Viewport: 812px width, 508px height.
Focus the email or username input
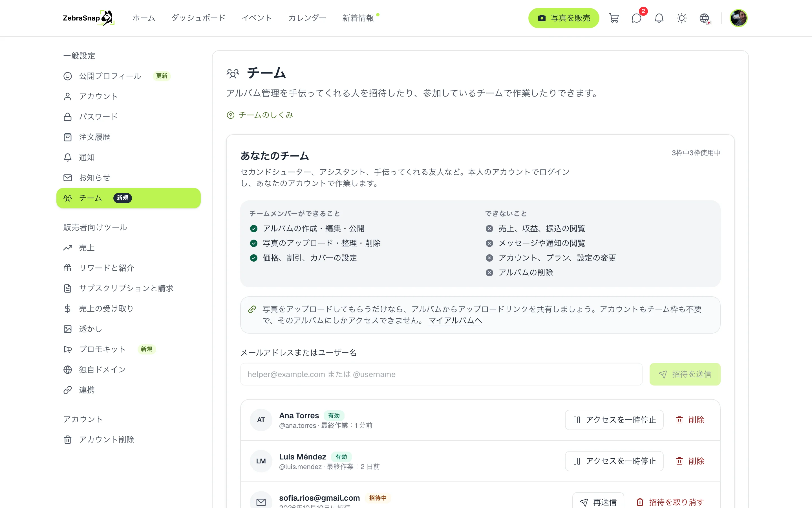click(441, 374)
